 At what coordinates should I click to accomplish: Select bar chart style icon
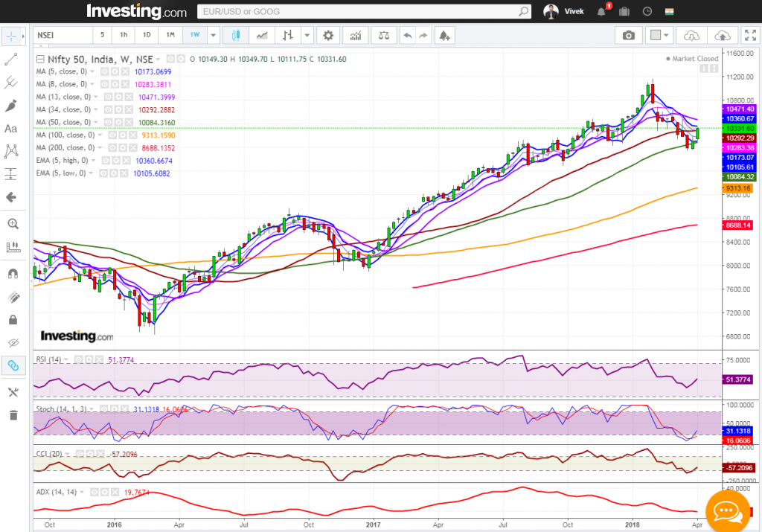(x=288, y=36)
